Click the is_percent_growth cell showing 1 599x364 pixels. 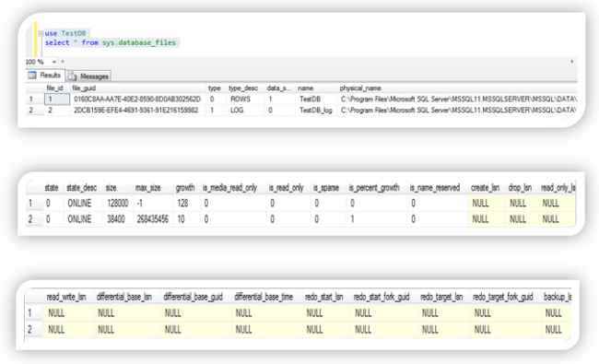(x=352, y=219)
